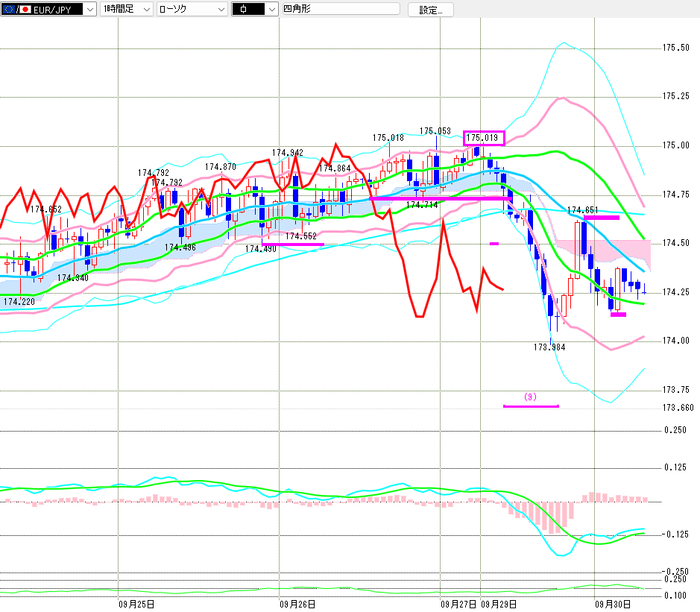Click the 175.50 price axis label
The width and height of the screenshot is (700, 612).
tap(675, 48)
